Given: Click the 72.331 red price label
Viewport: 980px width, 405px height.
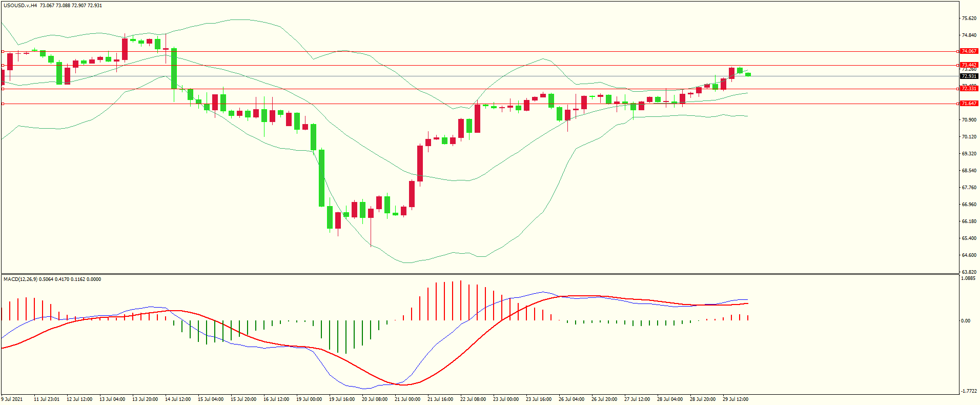Looking at the screenshot, I should (969, 89).
